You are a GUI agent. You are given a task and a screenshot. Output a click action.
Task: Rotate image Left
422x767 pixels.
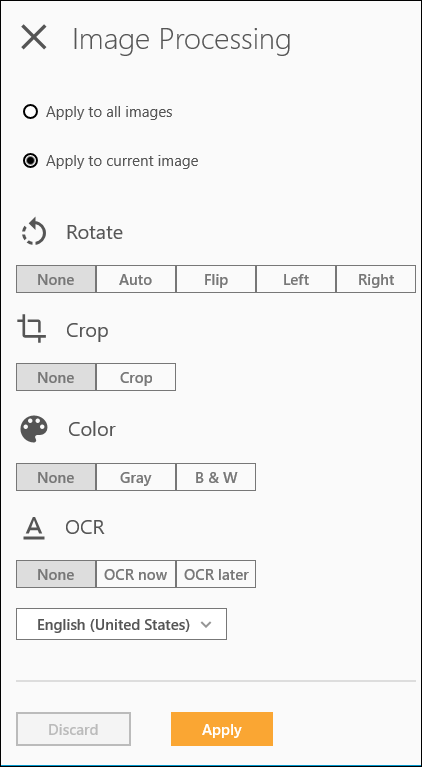[x=296, y=279]
